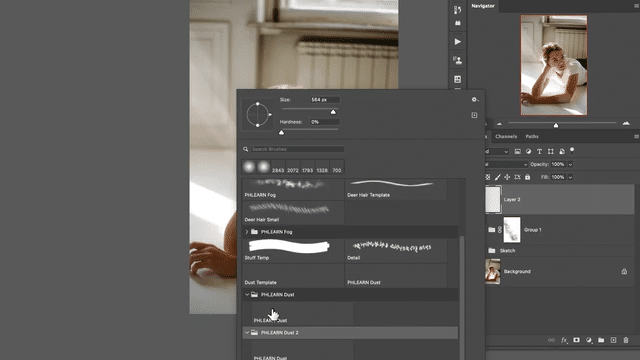Viewport: 640px width, 360px height.
Task: Click the brush Size slider handle
Action: click(333, 112)
